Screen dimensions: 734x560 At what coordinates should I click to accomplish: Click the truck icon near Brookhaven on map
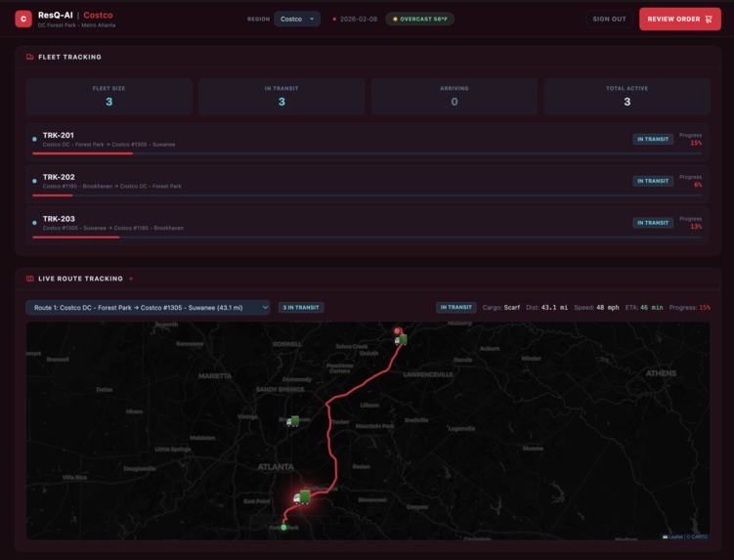tap(293, 421)
